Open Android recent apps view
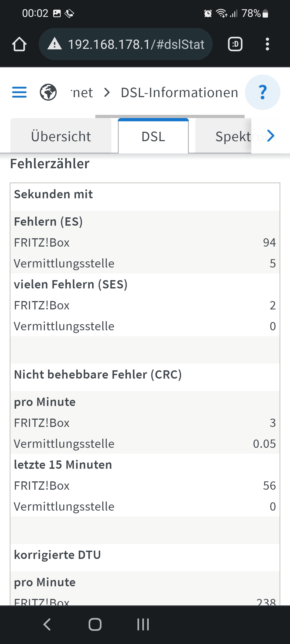Image resolution: width=290 pixels, height=644 pixels. (143, 624)
